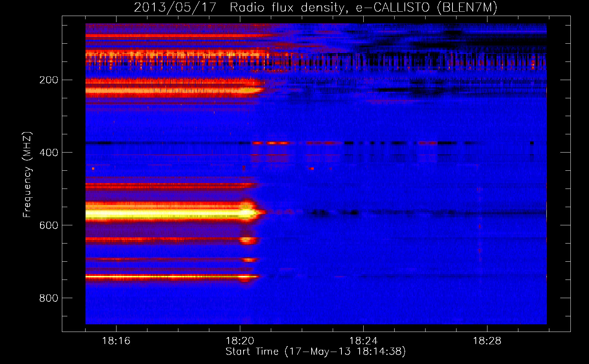Click the 600 frequency tick label

pyautogui.click(x=49, y=225)
